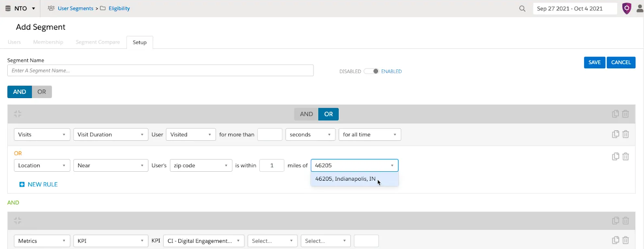Open the first Select... dropdown

coord(272,241)
